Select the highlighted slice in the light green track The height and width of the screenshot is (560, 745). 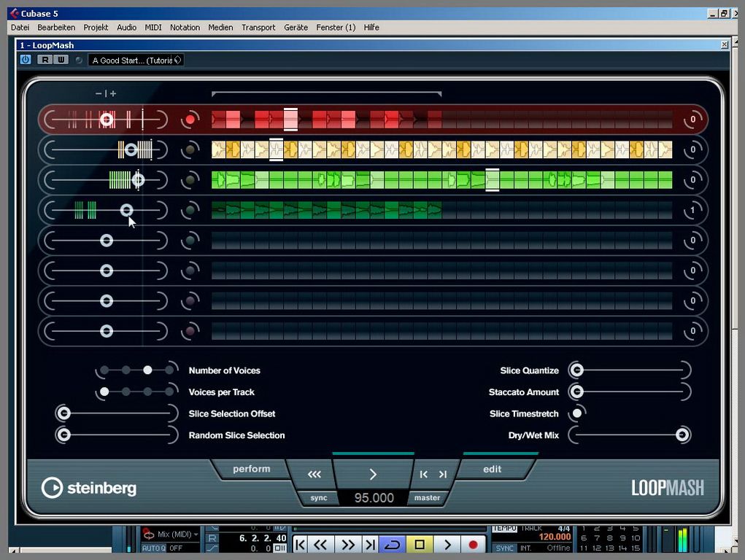(x=493, y=180)
